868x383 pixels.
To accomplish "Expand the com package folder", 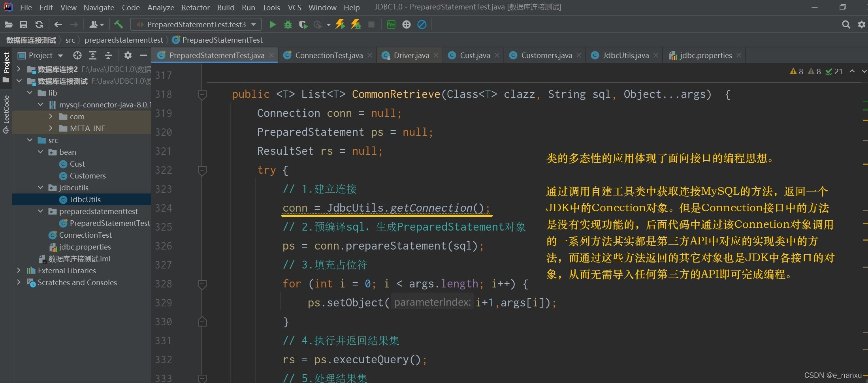I will point(51,116).
